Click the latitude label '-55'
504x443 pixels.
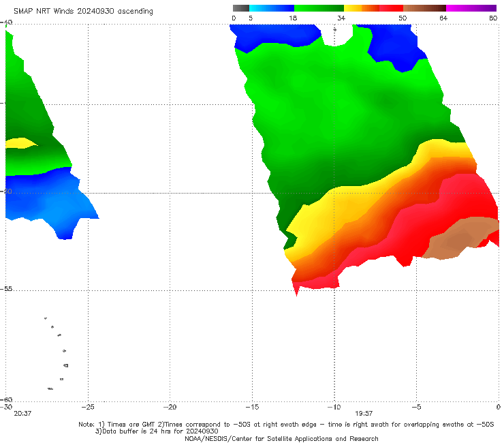[x=6, y=289]
